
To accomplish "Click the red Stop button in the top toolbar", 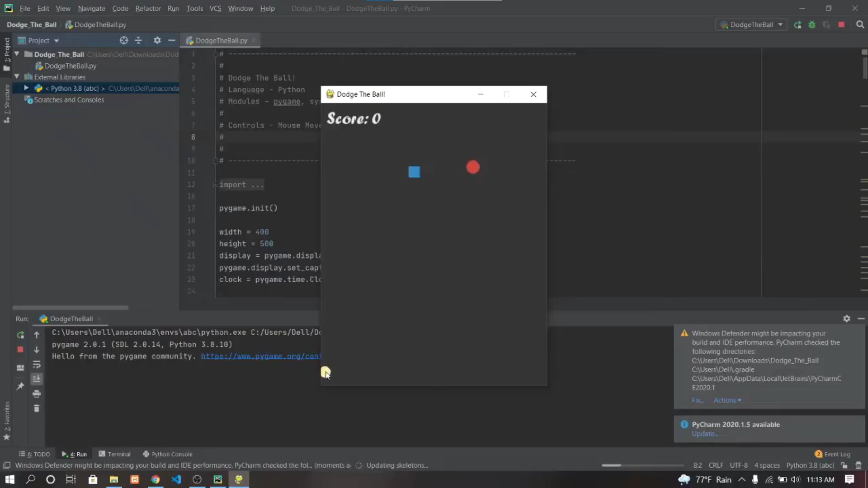I will 841,25.
